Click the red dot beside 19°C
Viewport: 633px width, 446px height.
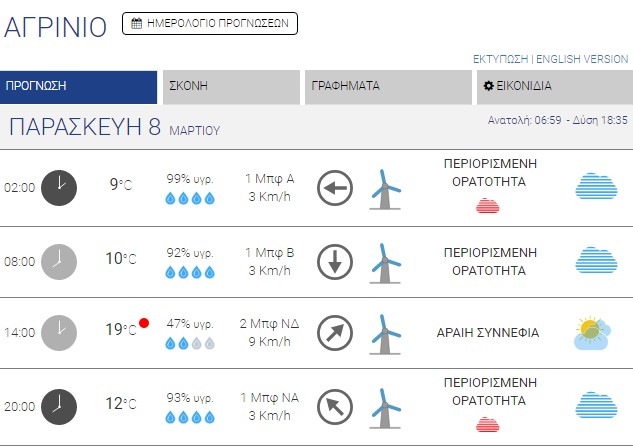pyautogui.click(x=145, y=323)
